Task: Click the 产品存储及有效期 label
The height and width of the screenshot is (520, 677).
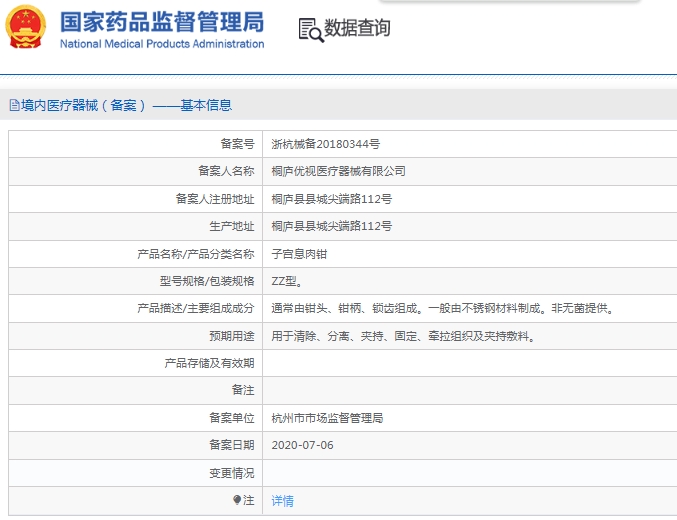Action: 209,363
